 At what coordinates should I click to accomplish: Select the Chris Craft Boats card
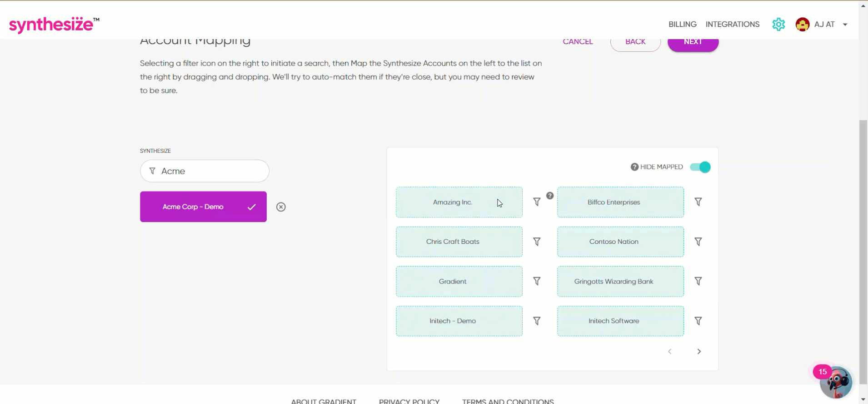[459, 242]
